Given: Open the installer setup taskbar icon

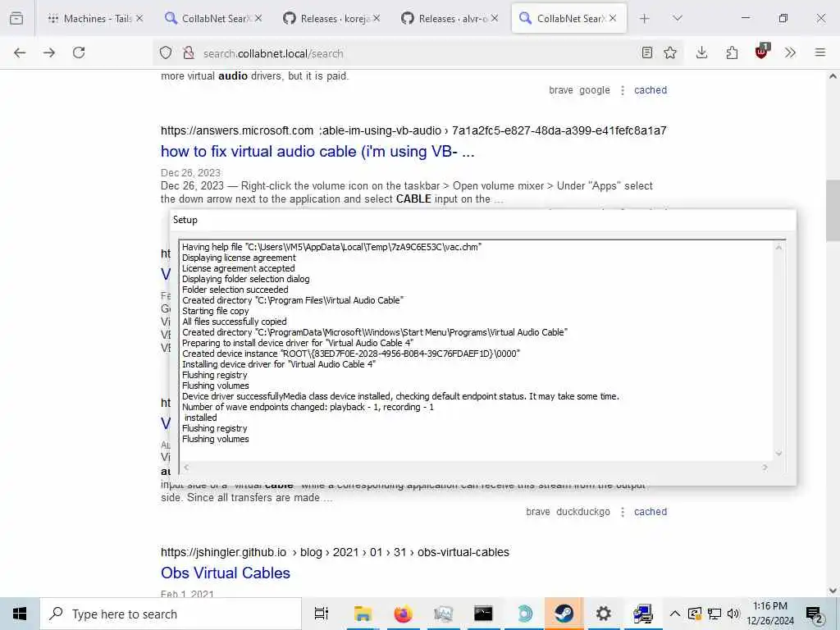Looking at the screenshot, I should (643, 614).
